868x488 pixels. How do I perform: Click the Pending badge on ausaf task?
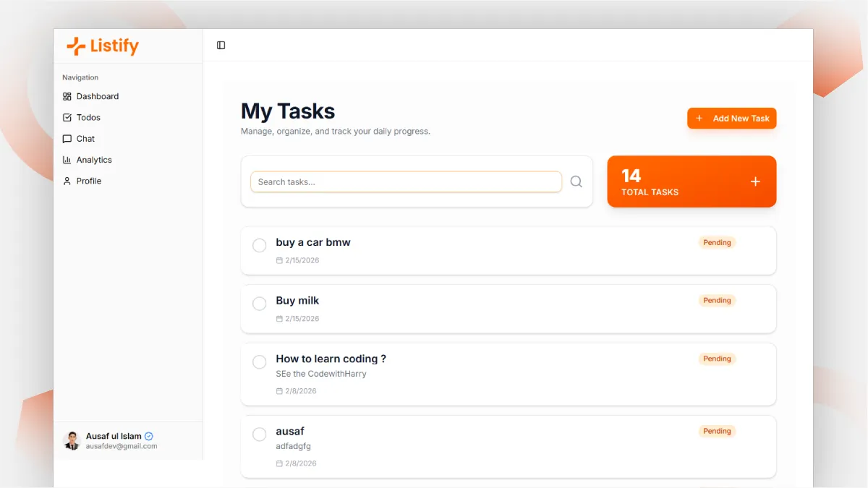(717, 431)
